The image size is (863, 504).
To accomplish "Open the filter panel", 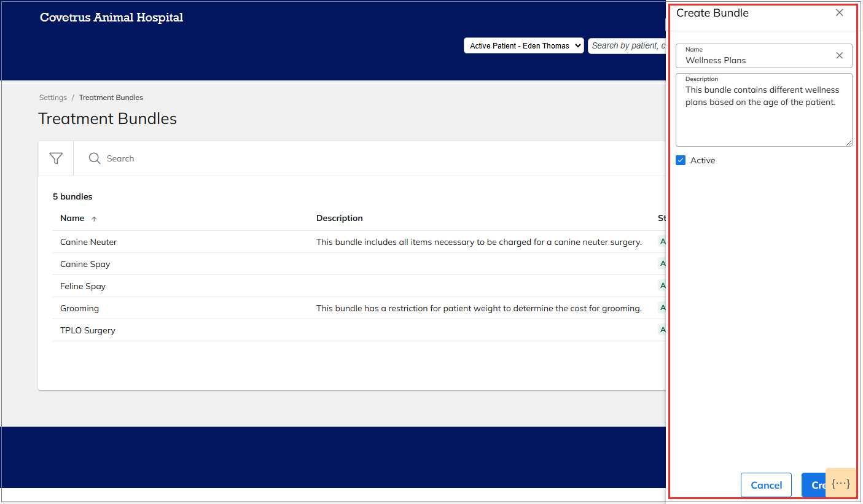I will (55, 158).
